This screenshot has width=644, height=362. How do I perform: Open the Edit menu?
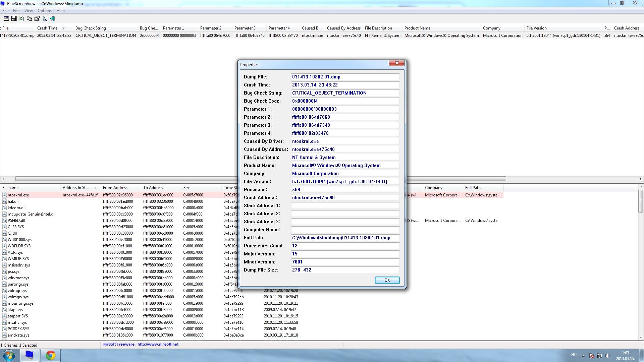16,11
